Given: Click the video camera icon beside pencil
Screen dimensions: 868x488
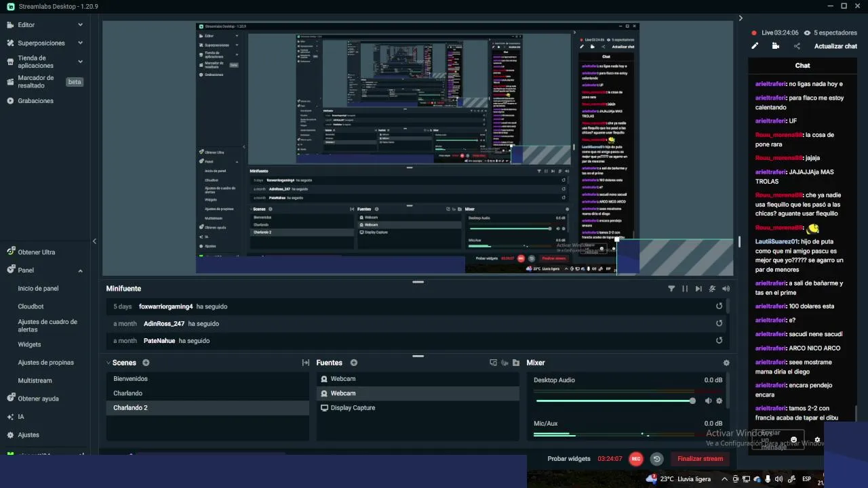Looking at the screenshot, I should [776, 46].
